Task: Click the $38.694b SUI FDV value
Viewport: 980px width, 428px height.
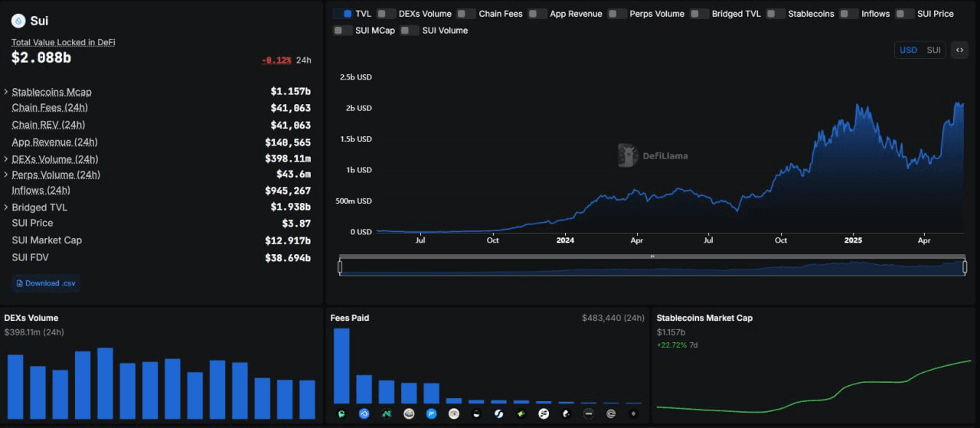Action: [x=288, y=258]
